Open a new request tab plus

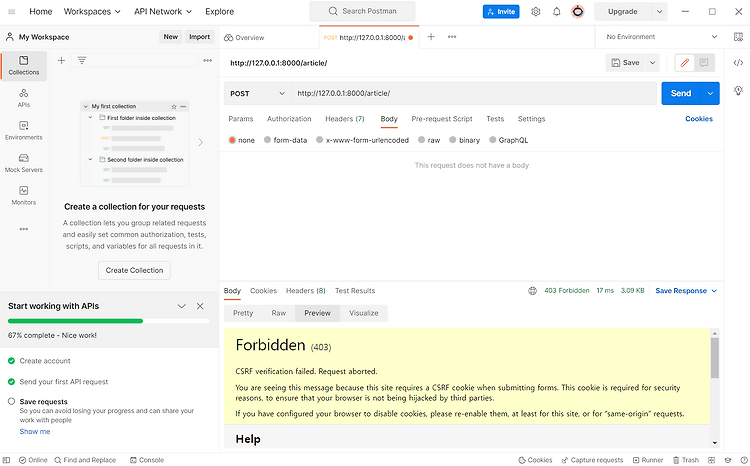click(431, 37)
